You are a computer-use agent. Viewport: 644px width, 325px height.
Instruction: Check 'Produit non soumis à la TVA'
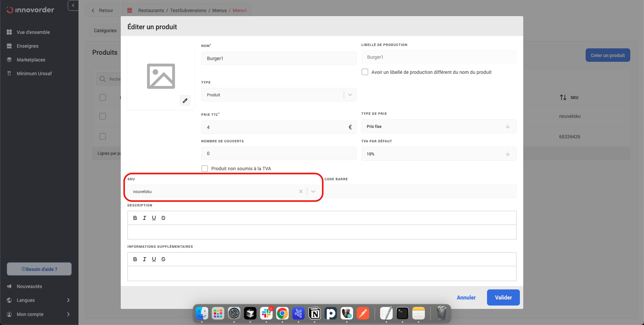[x=205, y=169]
